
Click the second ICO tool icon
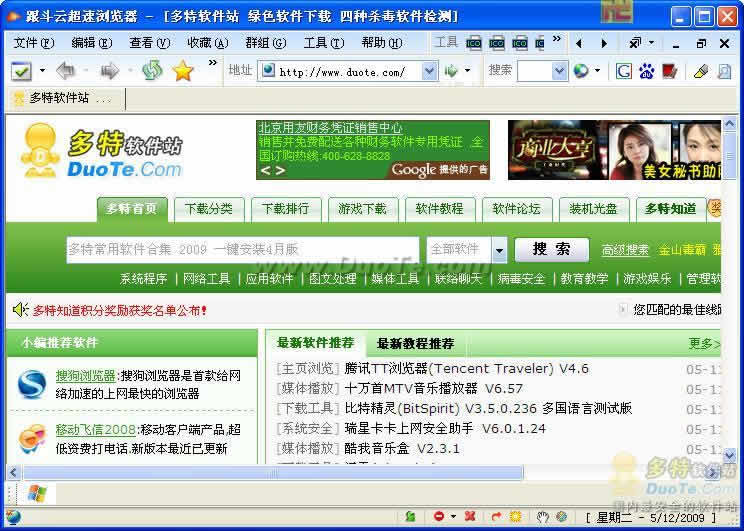[496, 44]
